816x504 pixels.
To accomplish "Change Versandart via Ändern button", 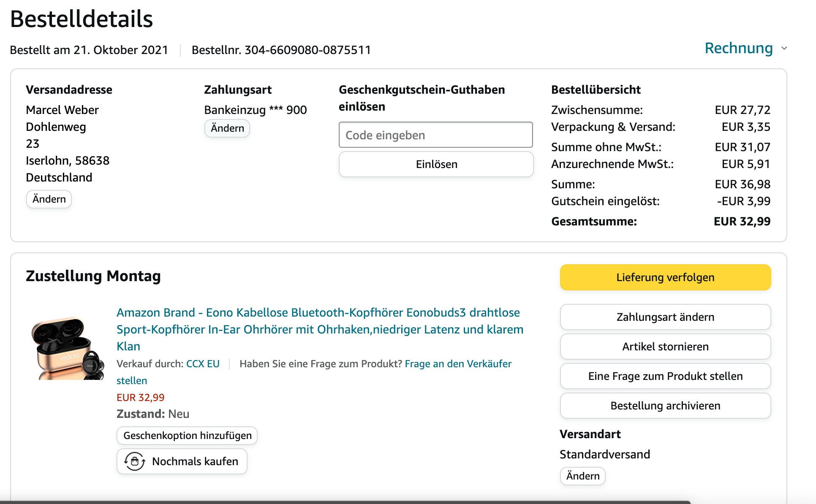I will click(582, 476).
